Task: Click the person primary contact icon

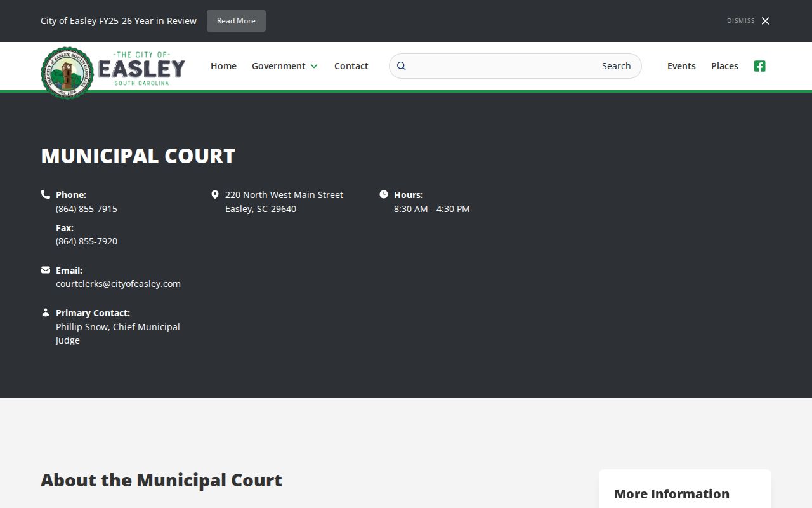Action: (46, 312)
